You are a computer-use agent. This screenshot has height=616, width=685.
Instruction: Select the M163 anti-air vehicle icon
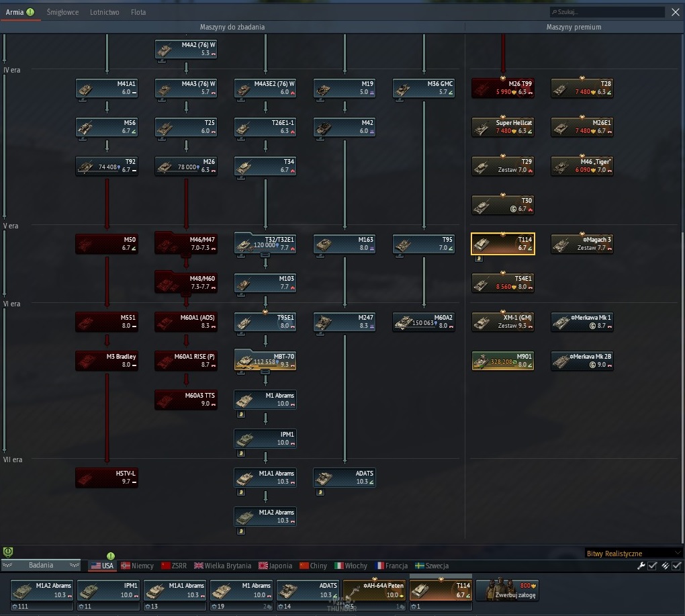(345, 244)
